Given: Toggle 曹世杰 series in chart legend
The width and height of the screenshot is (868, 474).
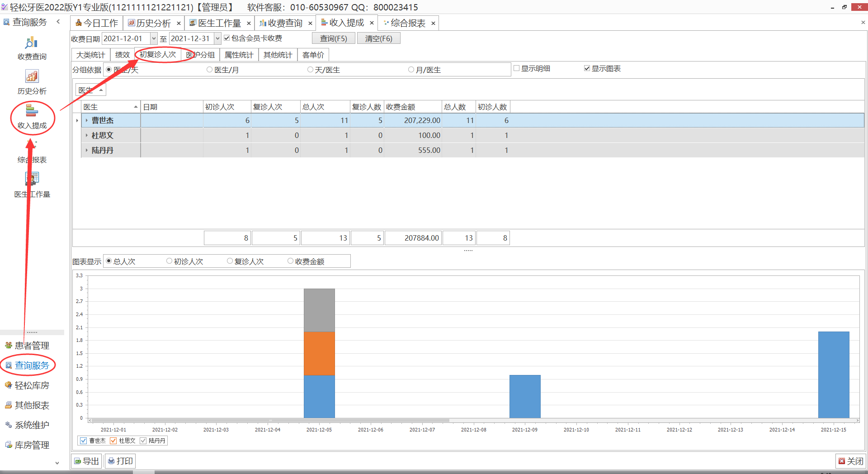Looking at the screenshot, I should [84, 441].
